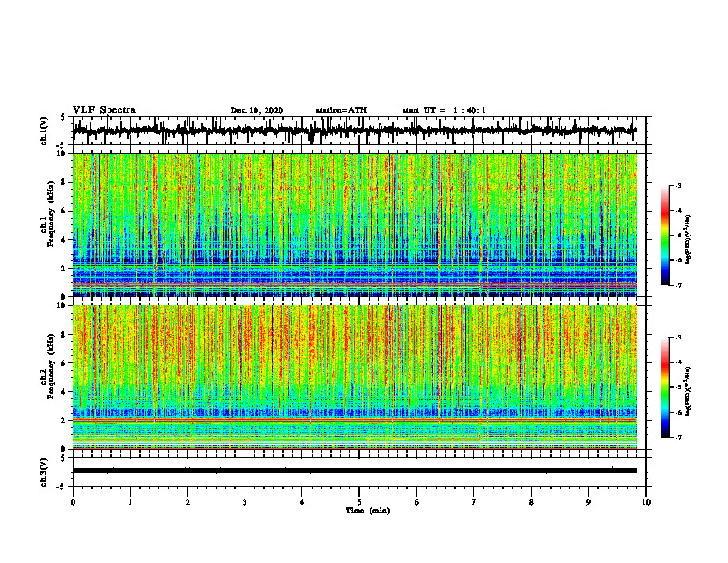
Task: Click time axis tick label "4"
Action: [x=302, y=502]
